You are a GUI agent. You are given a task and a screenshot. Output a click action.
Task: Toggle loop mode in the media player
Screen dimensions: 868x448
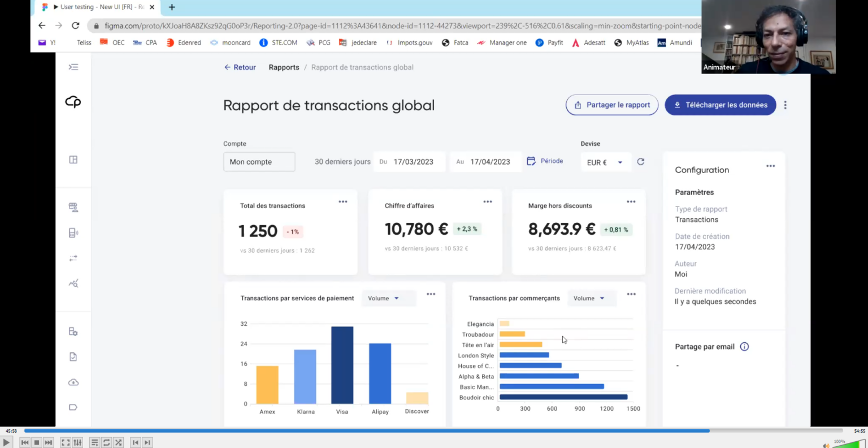(106, 442)
